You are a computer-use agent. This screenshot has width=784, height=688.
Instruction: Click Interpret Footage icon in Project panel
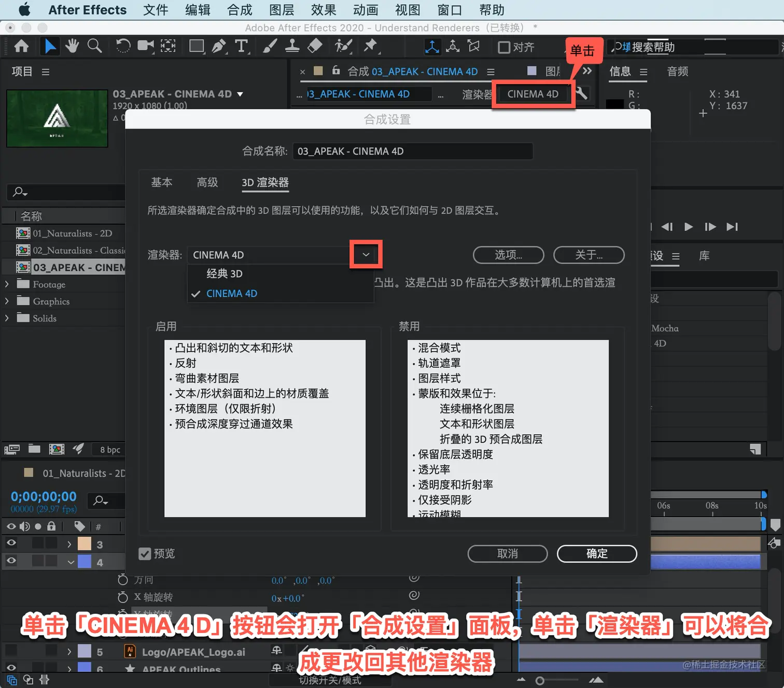(12, 449)
